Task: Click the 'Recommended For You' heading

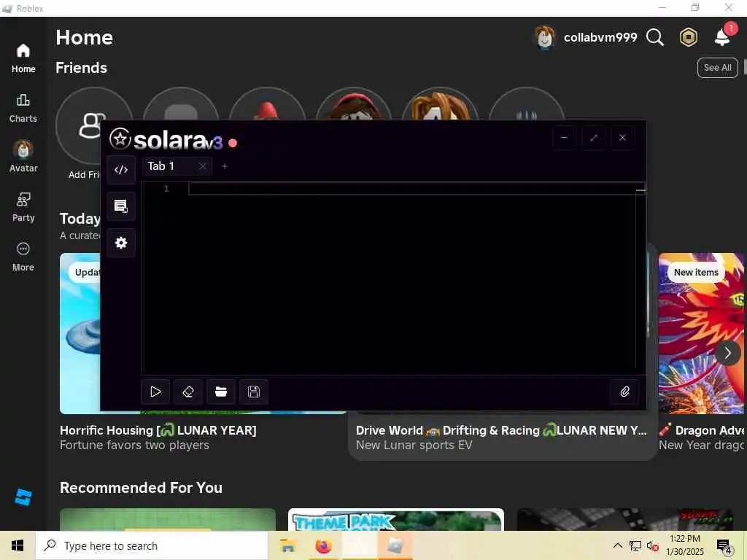Action: (141, 488)
